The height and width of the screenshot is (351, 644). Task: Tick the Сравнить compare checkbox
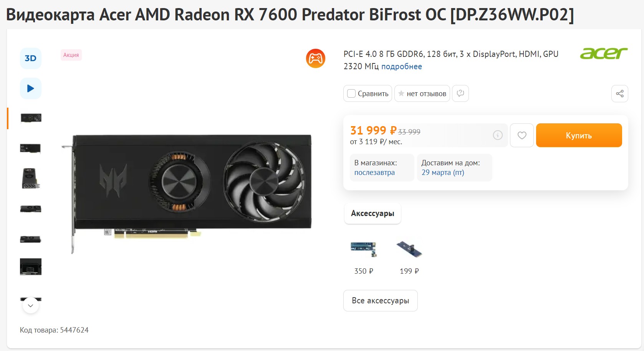tap(351, 93)
